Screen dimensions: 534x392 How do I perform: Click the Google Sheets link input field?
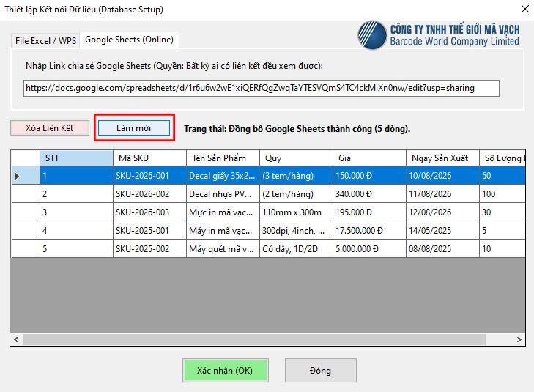point(262,88)
